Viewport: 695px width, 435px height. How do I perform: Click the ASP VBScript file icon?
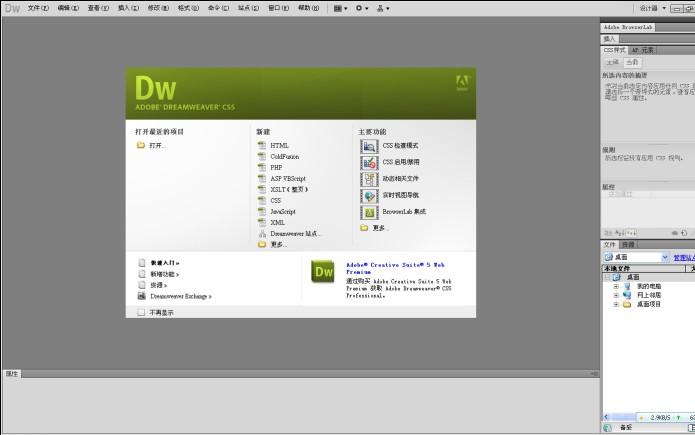click(262, 178)
